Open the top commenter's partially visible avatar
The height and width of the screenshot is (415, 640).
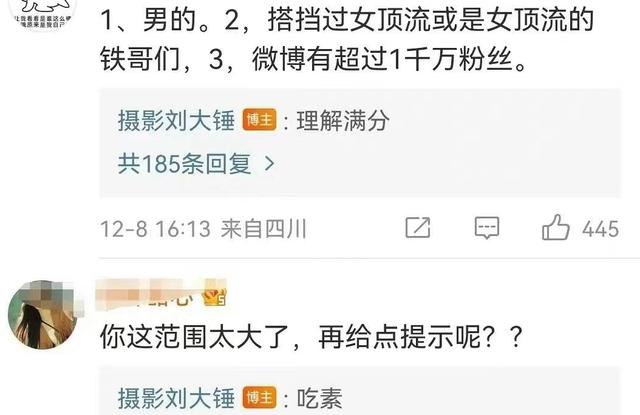click(x=42, y=14)
